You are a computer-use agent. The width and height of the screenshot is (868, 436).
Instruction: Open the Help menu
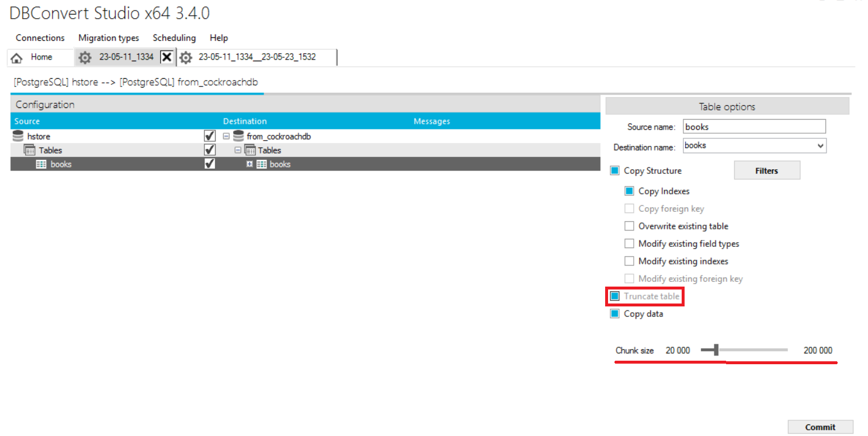pyautogui.click(x=218, y=38)
